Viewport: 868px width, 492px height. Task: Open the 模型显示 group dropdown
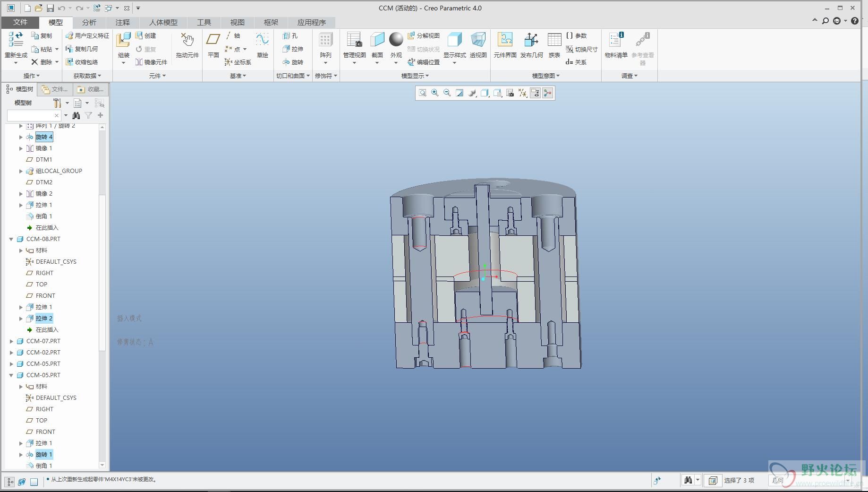pos(415,76)
